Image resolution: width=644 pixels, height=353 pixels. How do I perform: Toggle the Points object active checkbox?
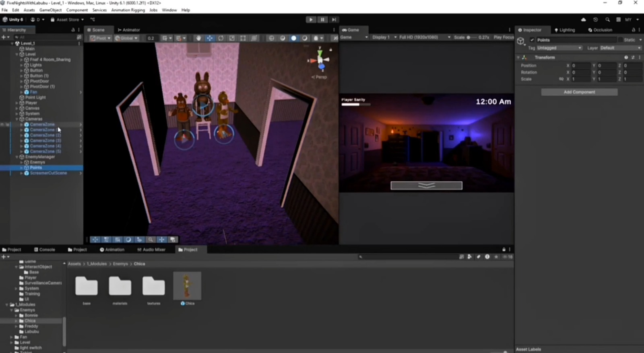(x=532, y=40)
